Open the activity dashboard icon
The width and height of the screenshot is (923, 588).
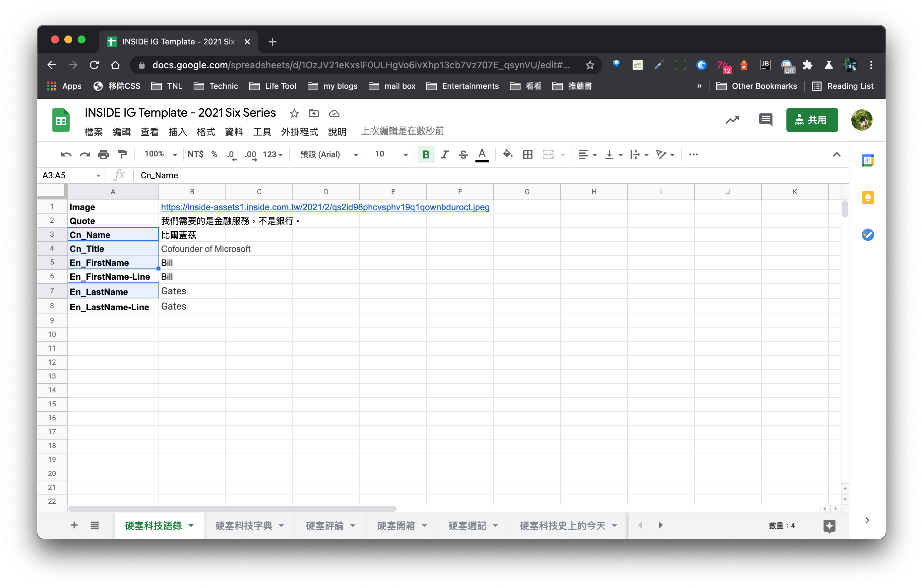pos(732,120)
